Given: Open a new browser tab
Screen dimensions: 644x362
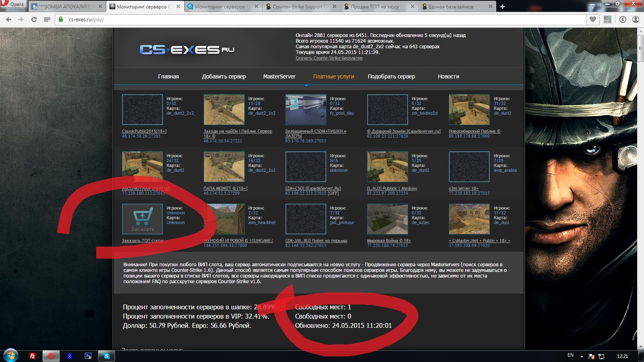Looking at the screenshot, I should (x=502, y=6).
